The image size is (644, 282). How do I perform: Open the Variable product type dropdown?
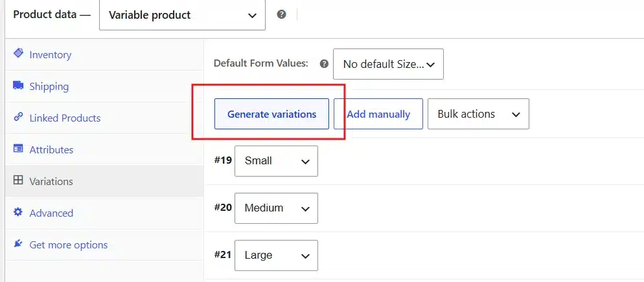182,15
